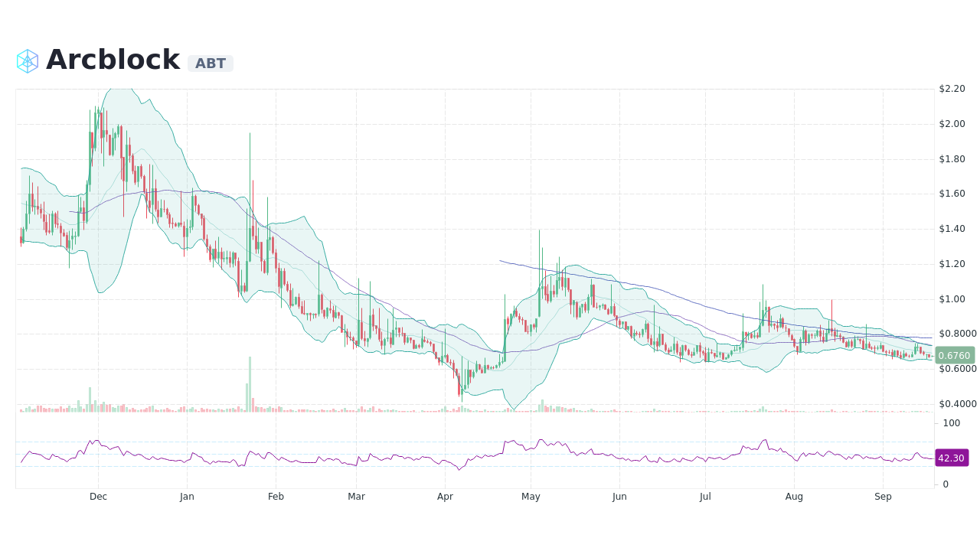
Task: Click the purple RSI value badge 42.30
Action: pyautogui.click(x=952, y=458)
